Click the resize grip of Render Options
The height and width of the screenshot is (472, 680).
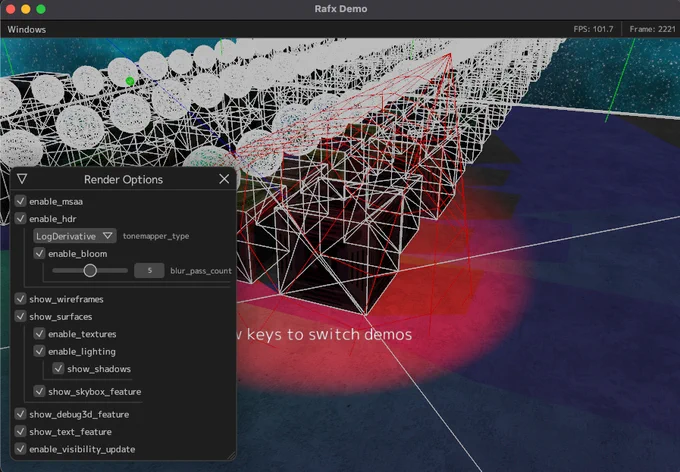(x=231, y=455)
